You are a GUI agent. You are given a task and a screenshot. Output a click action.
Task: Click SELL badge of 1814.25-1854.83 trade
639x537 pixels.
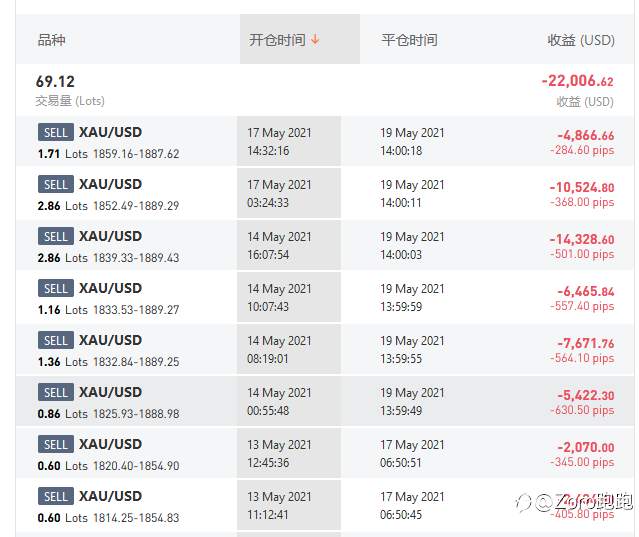click(x=56, y=496)
